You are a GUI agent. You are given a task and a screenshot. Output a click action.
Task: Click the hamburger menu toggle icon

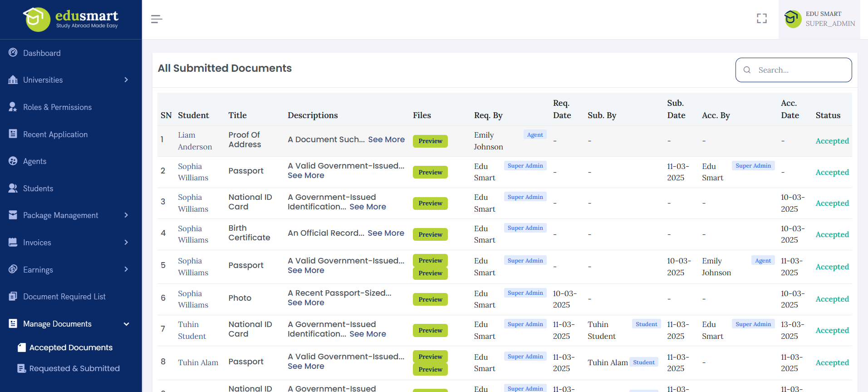pos(157,19)
